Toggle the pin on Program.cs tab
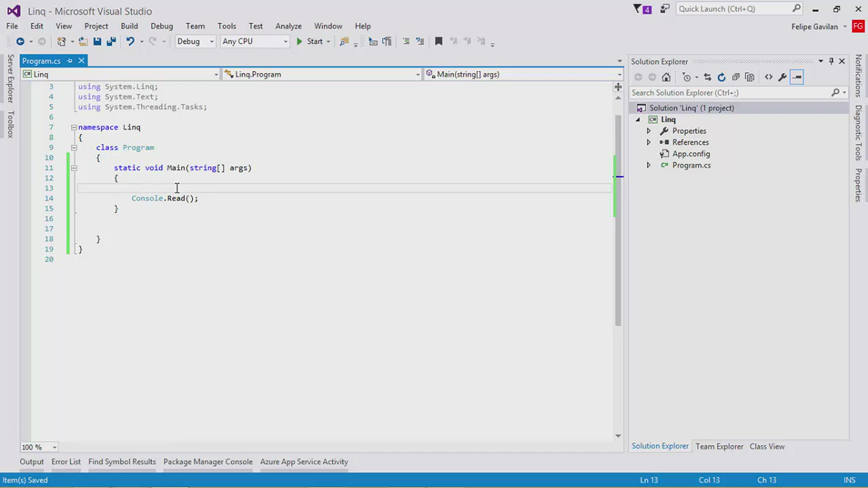The width and height of the screenshot is (868, 488). [69, 61]
